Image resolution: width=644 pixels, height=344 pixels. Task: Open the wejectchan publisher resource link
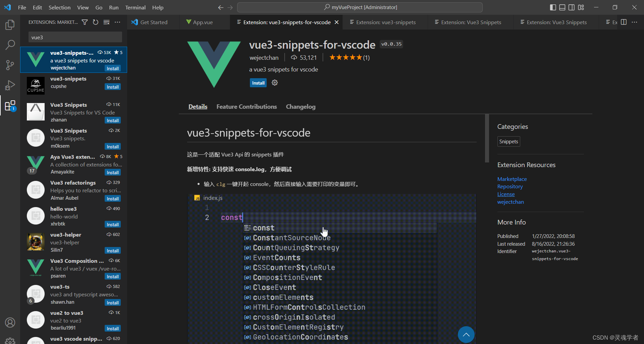click(511, 202)
